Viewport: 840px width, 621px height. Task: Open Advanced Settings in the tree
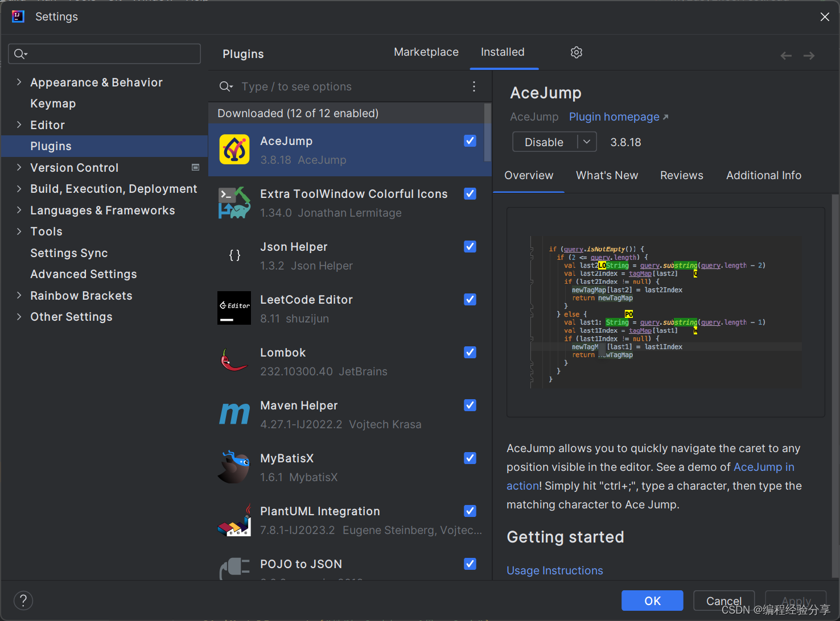[x=84, y=274]
